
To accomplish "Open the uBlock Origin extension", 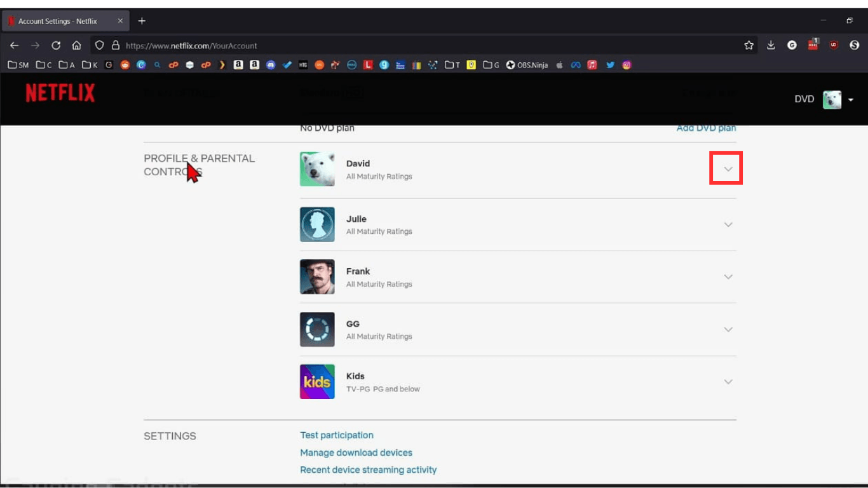I will click(834, 45).
